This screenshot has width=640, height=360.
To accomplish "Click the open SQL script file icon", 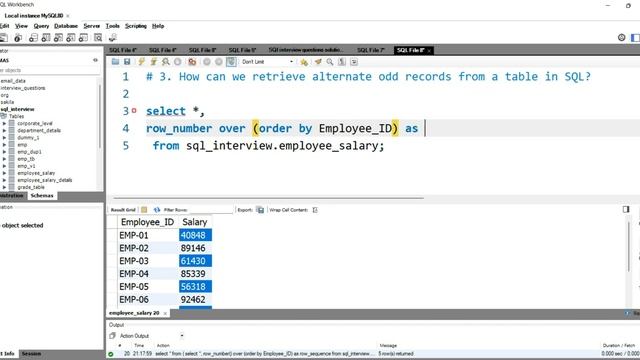I will (116, 62).
